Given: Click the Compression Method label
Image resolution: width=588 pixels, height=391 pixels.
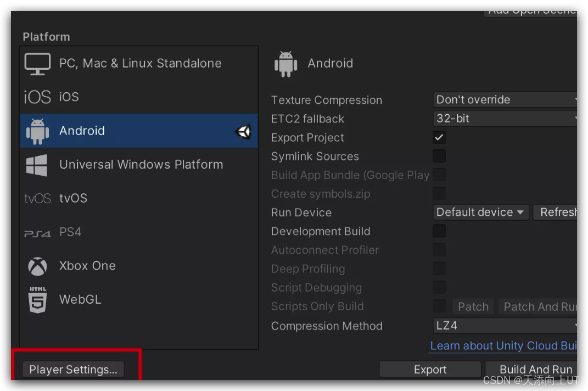Looking at the screenshot, I should (x=327, y=326).
